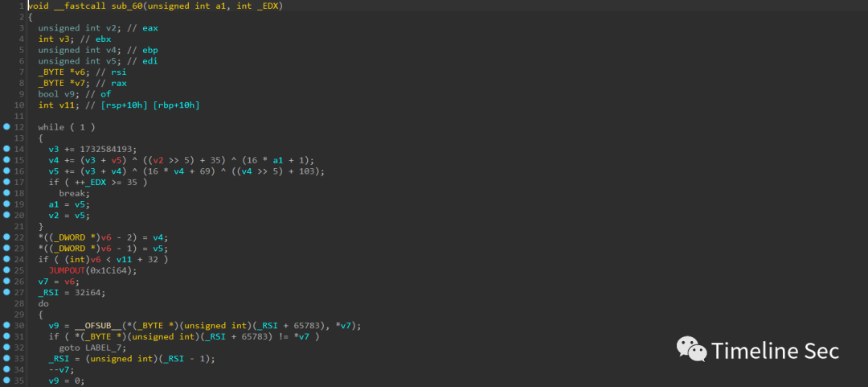Click '_RSI = 32i64;' statement
The image size is (868, 387).
(72, 292)
